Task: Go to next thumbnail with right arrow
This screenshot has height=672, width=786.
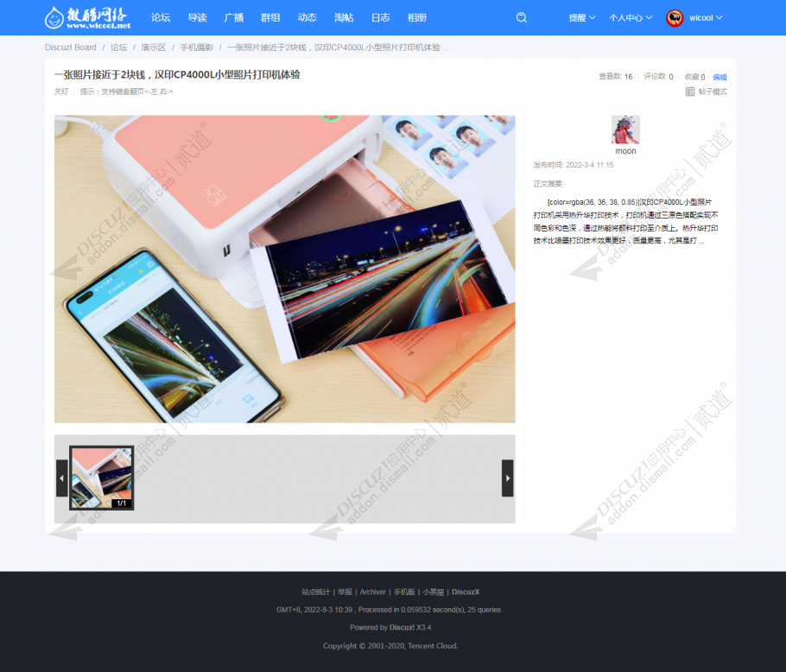Action: pyautogui.click(x=508, y=478)
